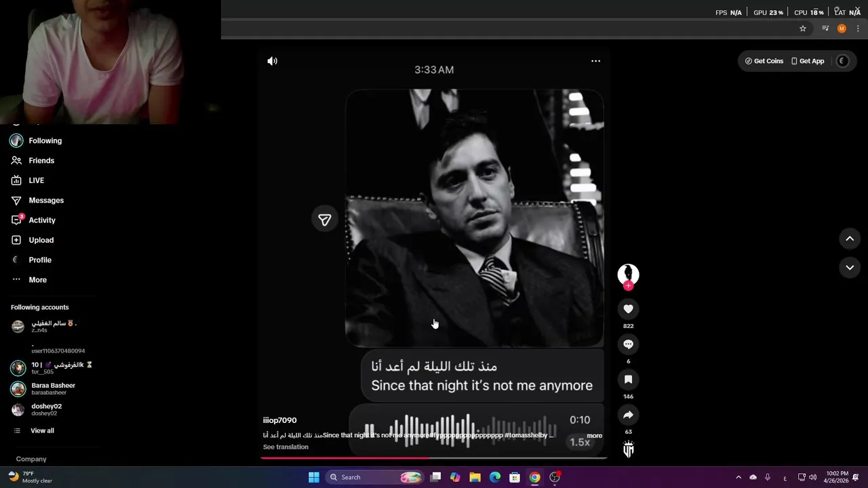This screenshot has height=488, width=868.
Task: Bookmark this page with the star icon
Action: 803,28
